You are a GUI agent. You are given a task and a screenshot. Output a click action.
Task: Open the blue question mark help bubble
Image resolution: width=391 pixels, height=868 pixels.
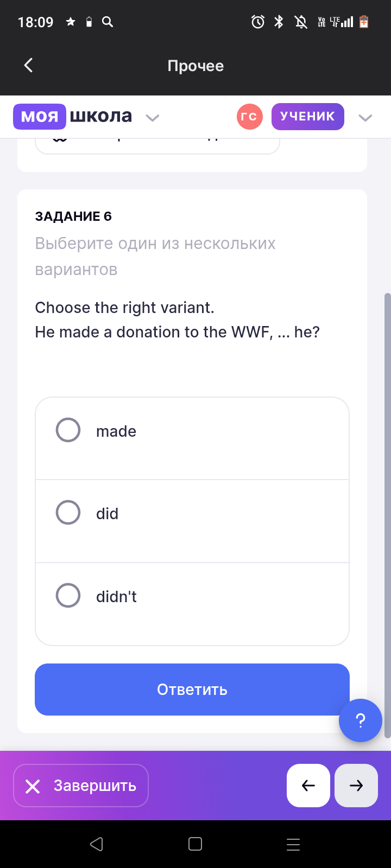point(360,720)
